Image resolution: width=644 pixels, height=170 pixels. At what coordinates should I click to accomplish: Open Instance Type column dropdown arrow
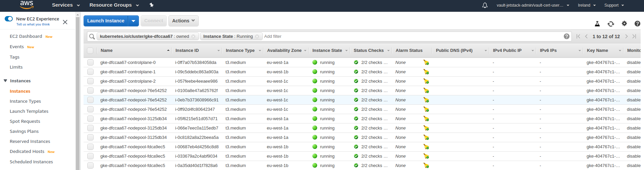coord(260,51)
